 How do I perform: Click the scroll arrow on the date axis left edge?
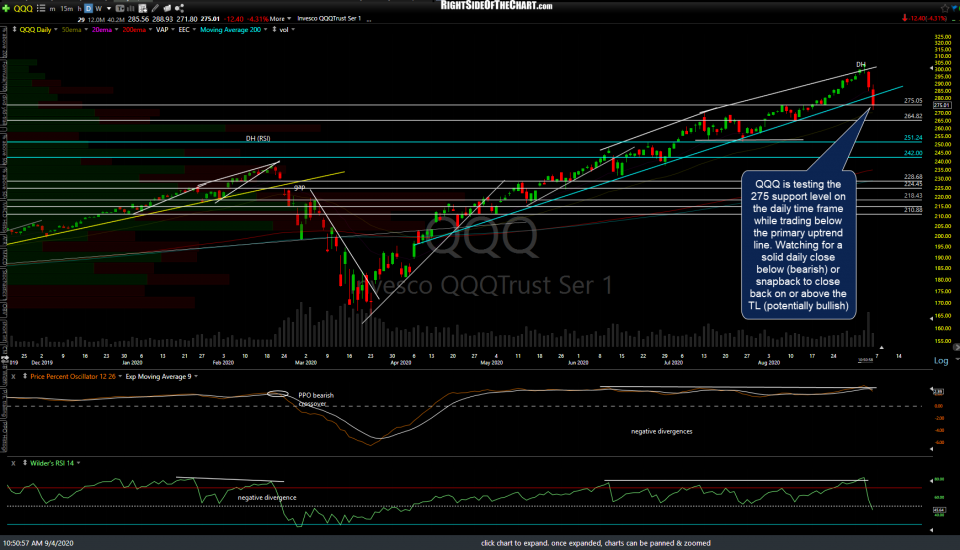[x=6, y=358]
